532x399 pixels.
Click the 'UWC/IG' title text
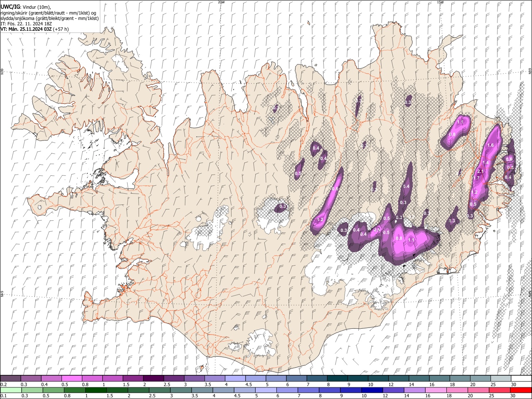click(x=10, y=7)
